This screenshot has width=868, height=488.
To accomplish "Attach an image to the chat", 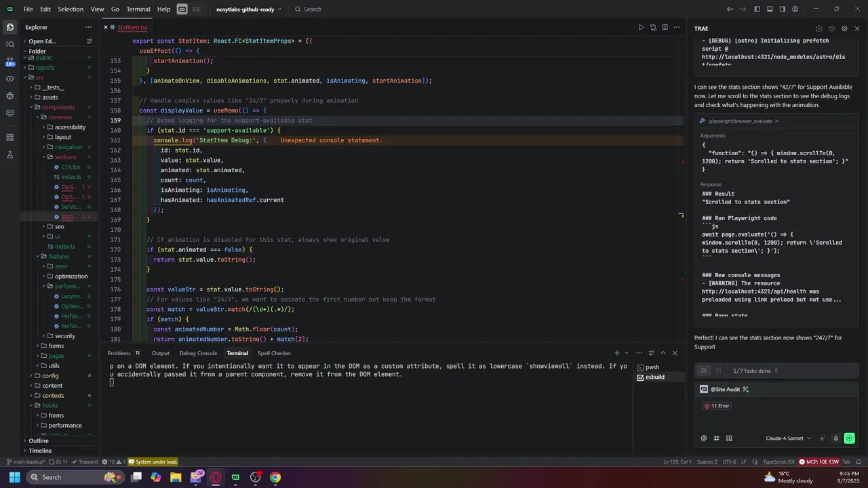I will [729, 439].
